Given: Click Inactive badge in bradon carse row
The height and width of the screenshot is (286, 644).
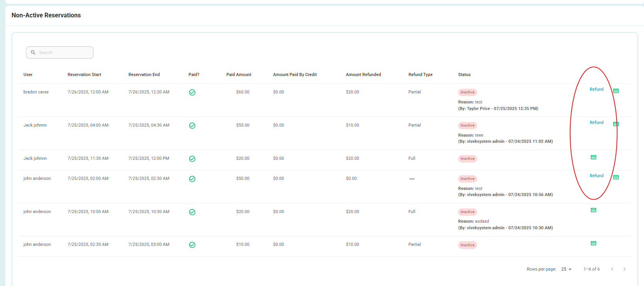Looking at the screenshot, I should point(467,92).
